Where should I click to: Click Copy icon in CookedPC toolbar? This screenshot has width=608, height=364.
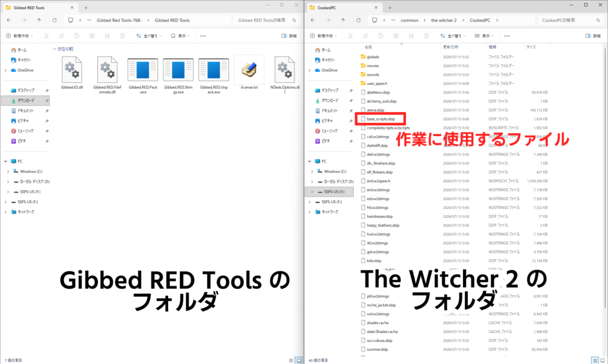(366, 36)
